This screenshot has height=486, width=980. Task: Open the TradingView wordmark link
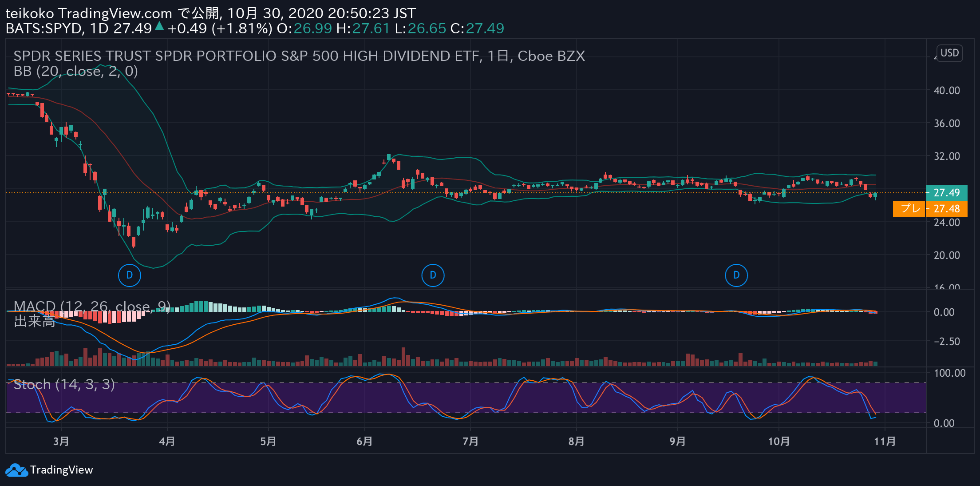pos(62,470)
